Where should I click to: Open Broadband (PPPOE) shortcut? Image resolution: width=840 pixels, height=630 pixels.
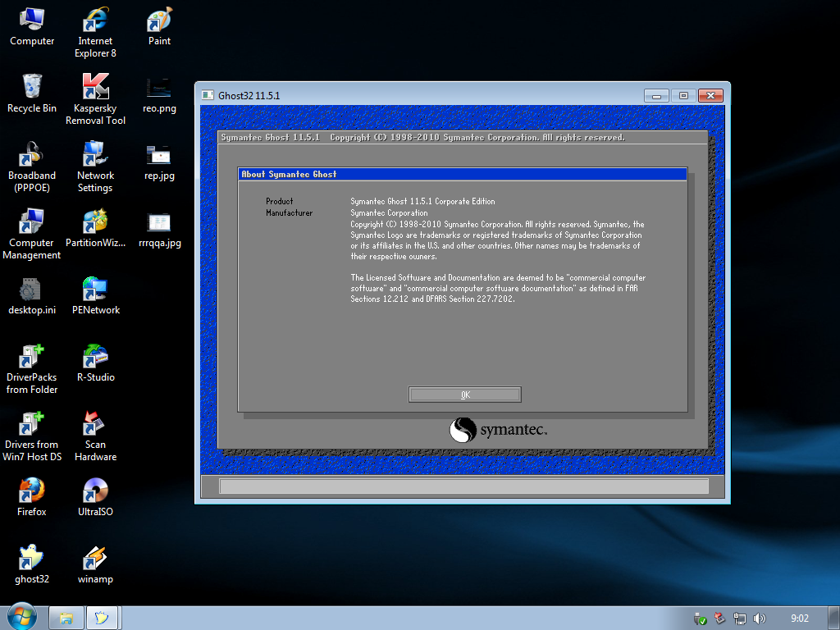[32, 167]
